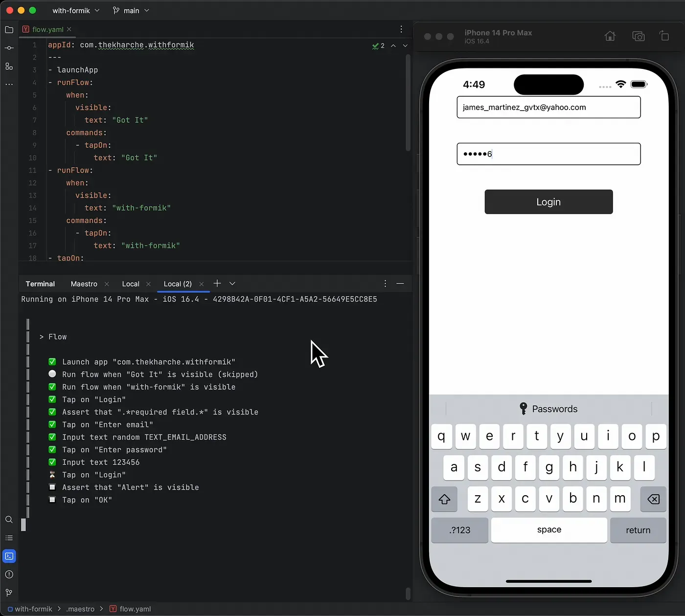The height and width of the screenshot is (616, 685).
Task: Open the Commit tool window icon
Action: click(9, 48)
